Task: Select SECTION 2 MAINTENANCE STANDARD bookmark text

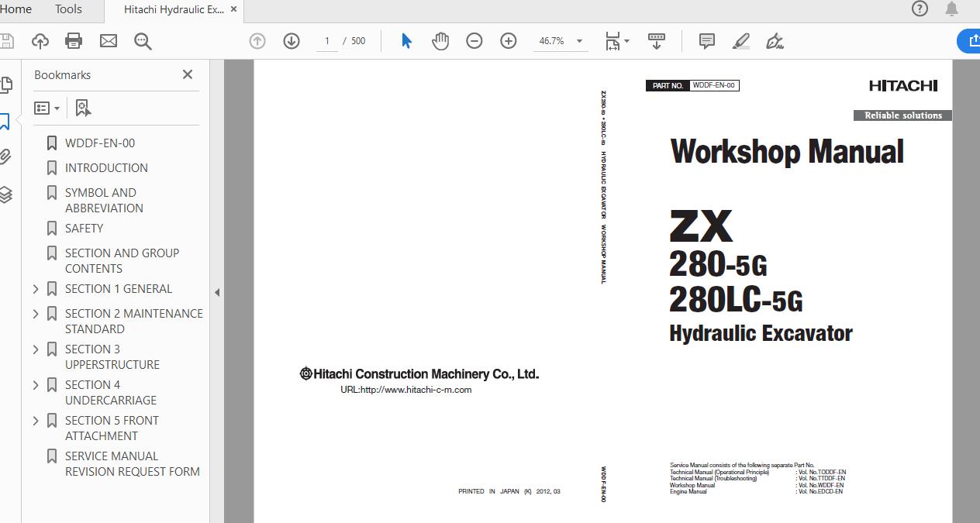Action: pos(134,322)
